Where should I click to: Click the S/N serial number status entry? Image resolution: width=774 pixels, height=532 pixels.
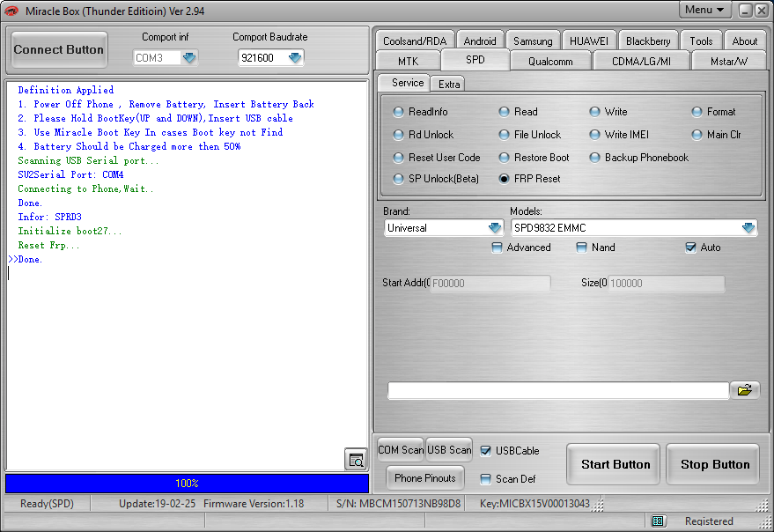tap(398, 503)
